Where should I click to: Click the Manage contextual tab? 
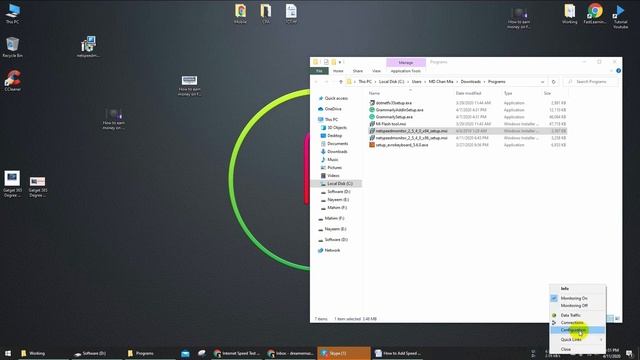pos(406,62)
